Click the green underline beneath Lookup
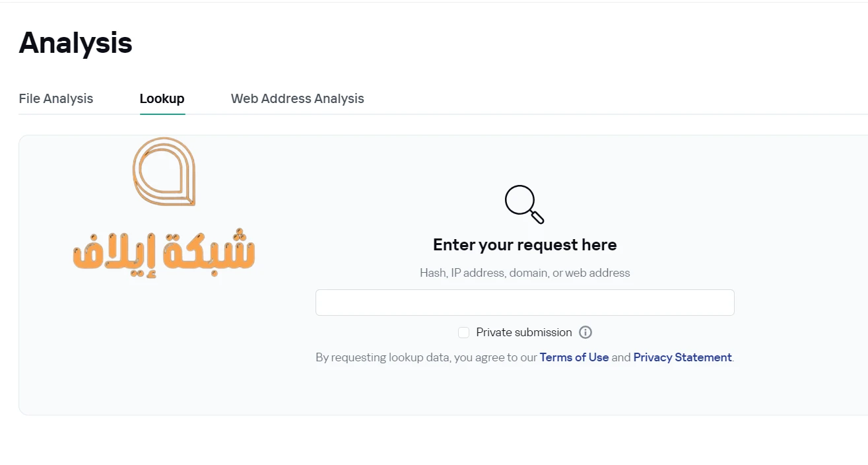This screenshot has height=465, width=868. tap(162, 114)
